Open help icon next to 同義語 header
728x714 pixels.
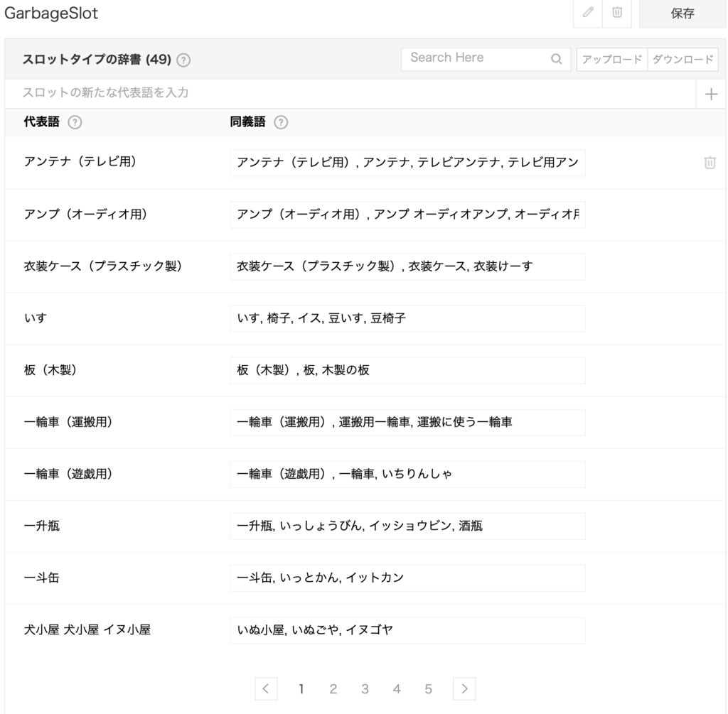(x=281, y=121)
